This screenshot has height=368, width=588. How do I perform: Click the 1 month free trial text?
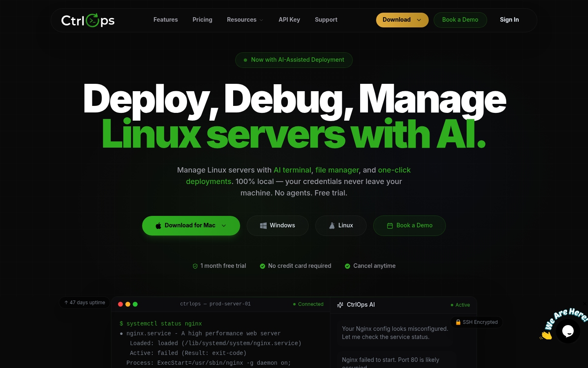223,266
